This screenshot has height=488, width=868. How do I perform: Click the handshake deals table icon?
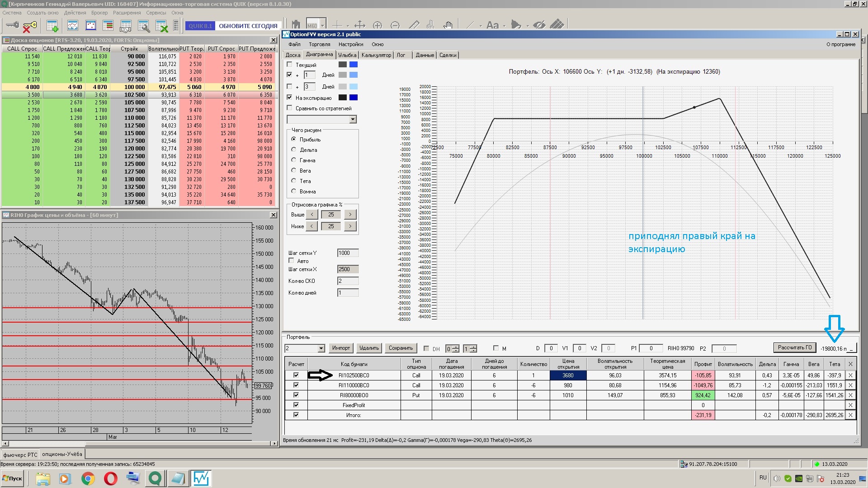click(x=126, y=26)
